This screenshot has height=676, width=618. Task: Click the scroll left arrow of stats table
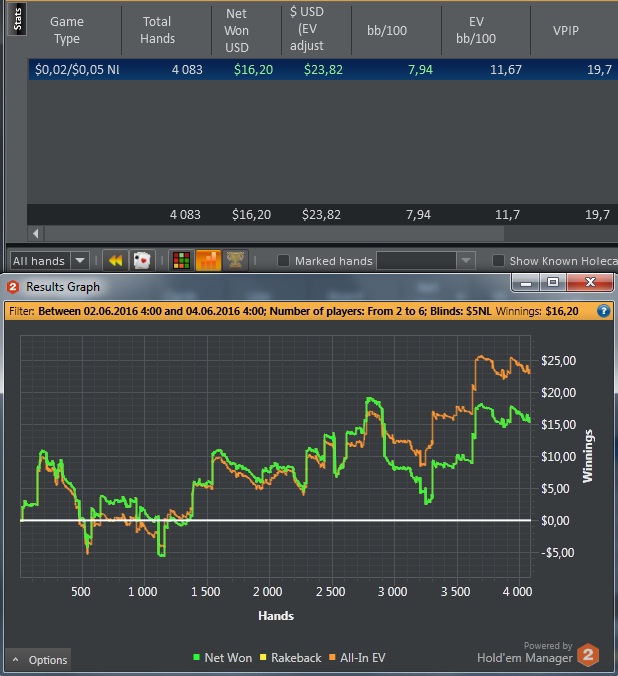36,234
